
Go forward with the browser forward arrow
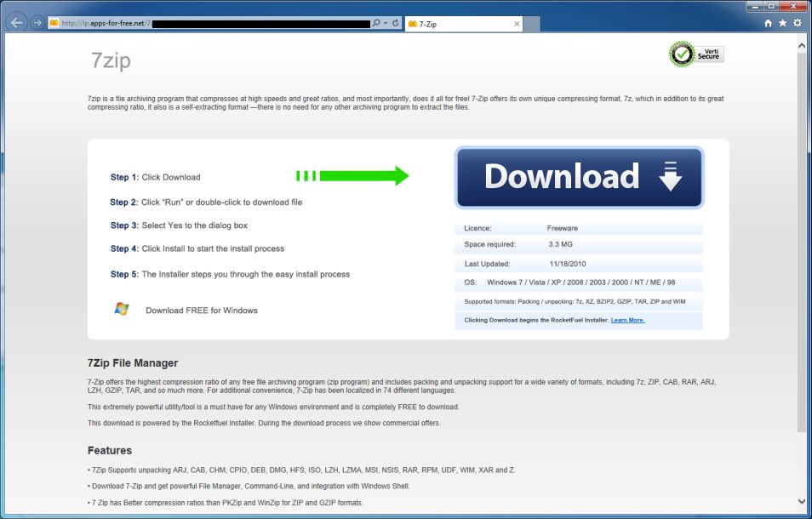(x=37, y=23)
